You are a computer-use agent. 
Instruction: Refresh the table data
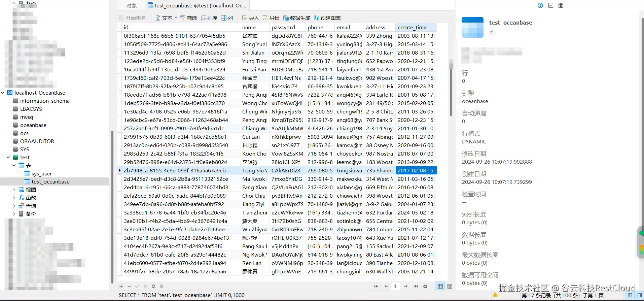point(153,286)
